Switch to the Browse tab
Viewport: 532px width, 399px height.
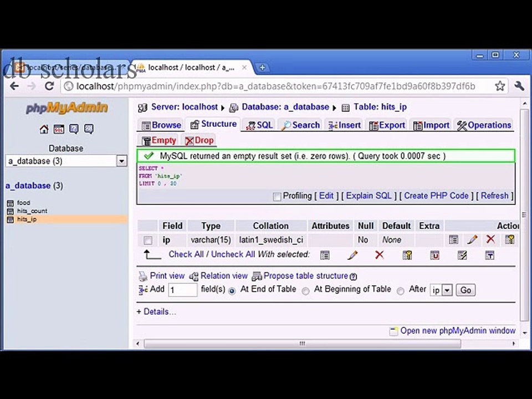(161, 125)
